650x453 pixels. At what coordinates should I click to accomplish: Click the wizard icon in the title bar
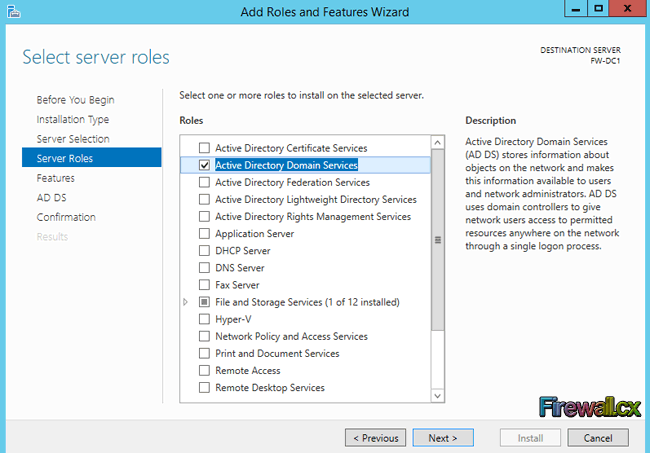click(13, 11)
